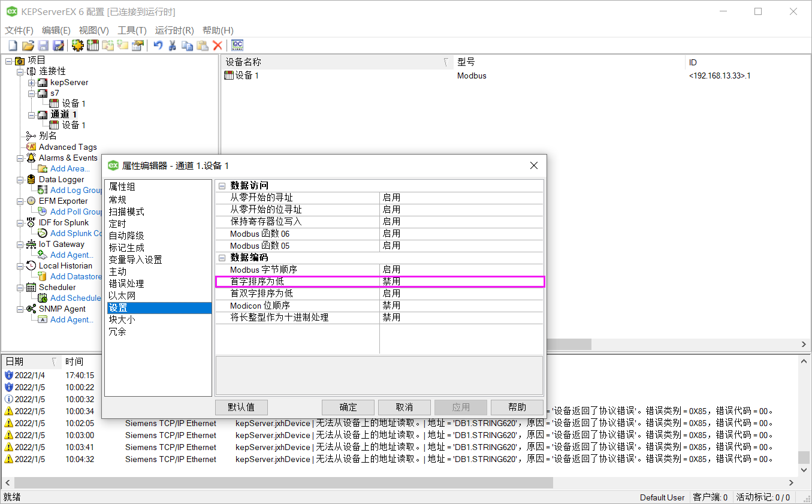Open the 文件(F) menu
The width and height of the screenshot is (812, 504).
click(x=19, y=31)
